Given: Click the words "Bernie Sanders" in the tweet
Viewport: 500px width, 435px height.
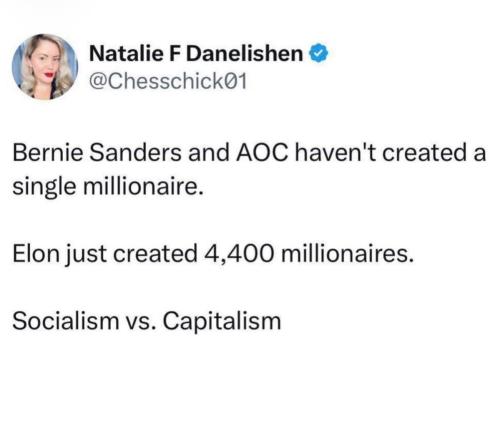Looking at the screenshot, I should 97,153.
